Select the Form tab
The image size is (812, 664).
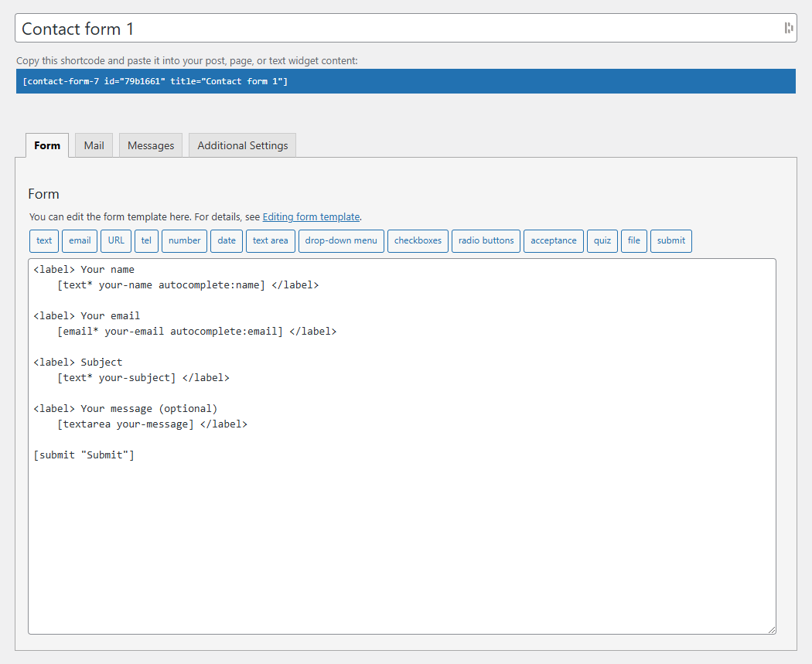tap(46, 145)
